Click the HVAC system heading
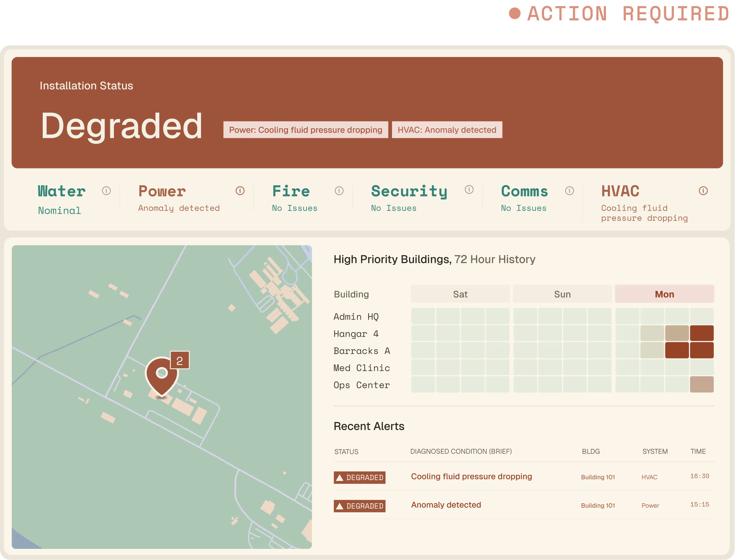The width and height of the screenshot is (736, 560). point(620,191)
